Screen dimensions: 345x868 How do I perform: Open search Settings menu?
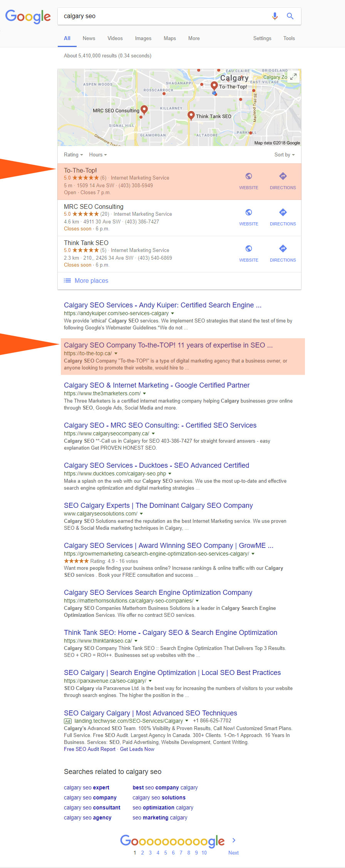point(262,38)
